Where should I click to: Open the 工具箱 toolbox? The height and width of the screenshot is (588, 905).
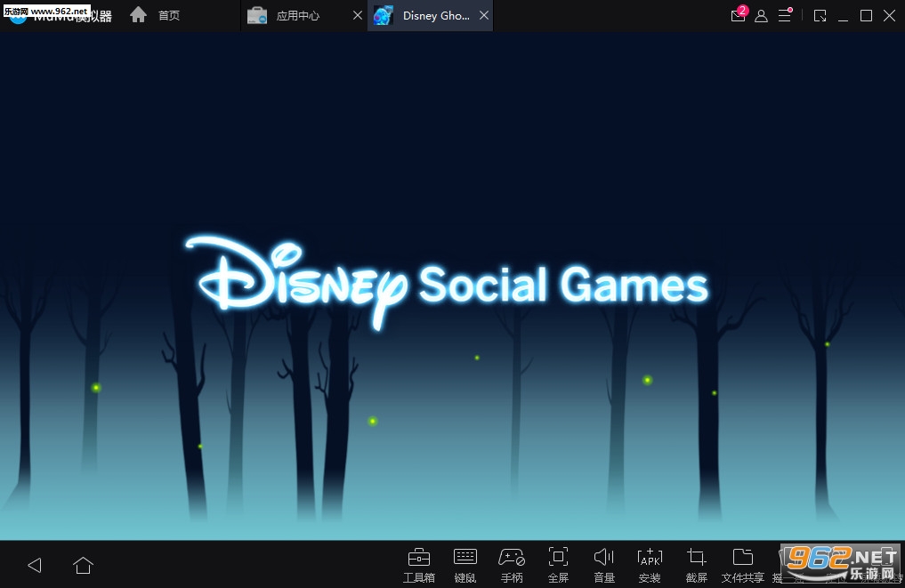point(419,566)
